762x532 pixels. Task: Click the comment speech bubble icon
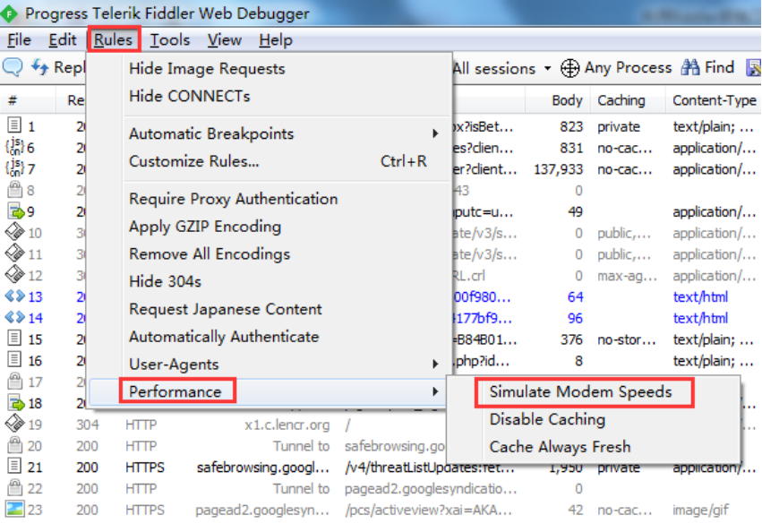(13, 67)
